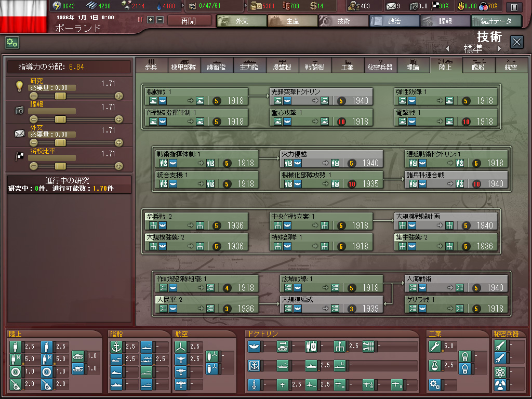This screenshot has height=399, width=532.
Task: Click the 将校比率 slider handle
Action: pos(61,166)
